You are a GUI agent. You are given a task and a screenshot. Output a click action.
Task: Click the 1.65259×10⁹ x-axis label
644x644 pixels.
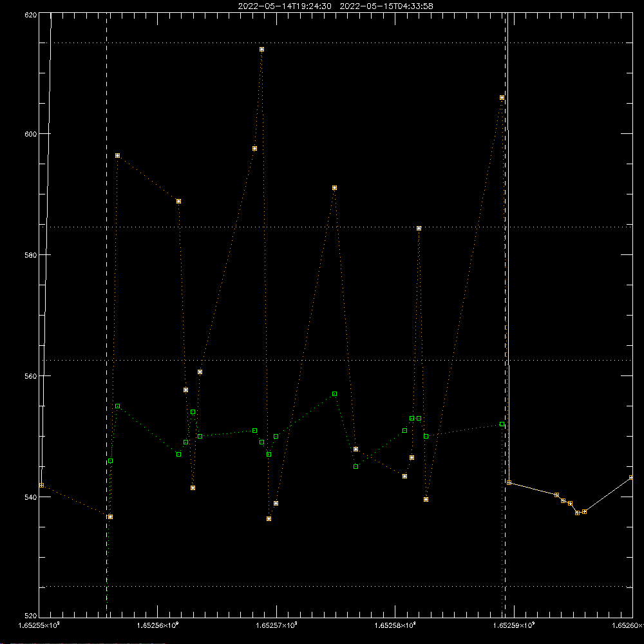514,625
